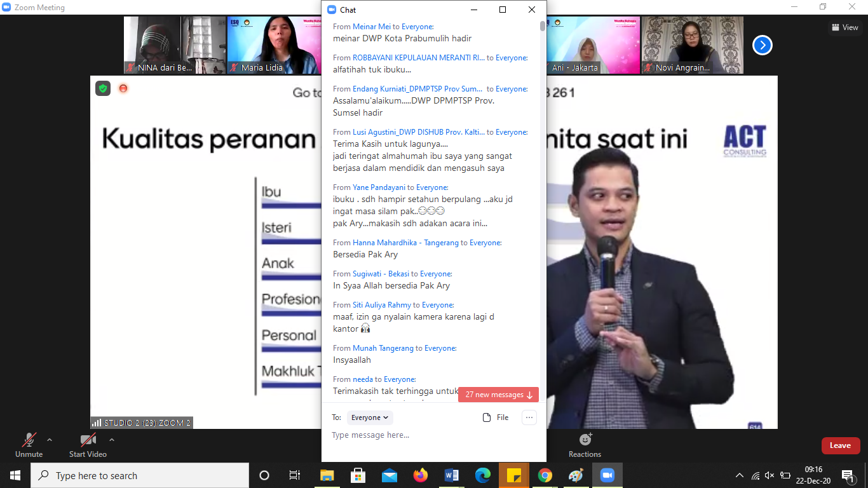Leave the meeting

pos(840,445)
